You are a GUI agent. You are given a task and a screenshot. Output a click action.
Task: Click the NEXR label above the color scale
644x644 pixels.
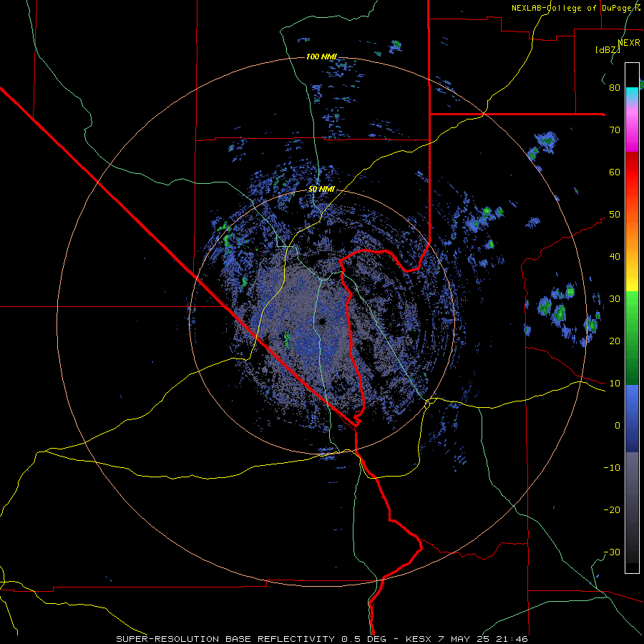click(629, 43)
